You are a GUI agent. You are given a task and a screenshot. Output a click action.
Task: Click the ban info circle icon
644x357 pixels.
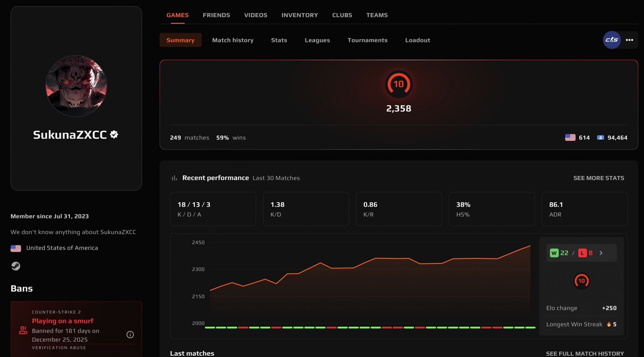click(130, 334)
